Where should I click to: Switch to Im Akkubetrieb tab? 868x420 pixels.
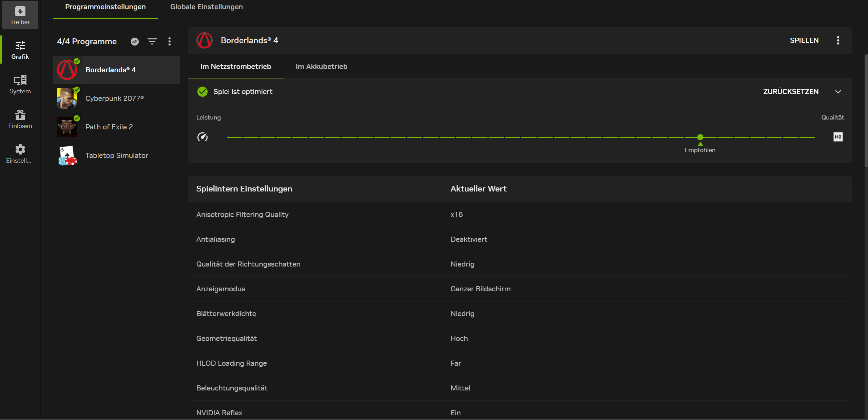click(321, 67)
